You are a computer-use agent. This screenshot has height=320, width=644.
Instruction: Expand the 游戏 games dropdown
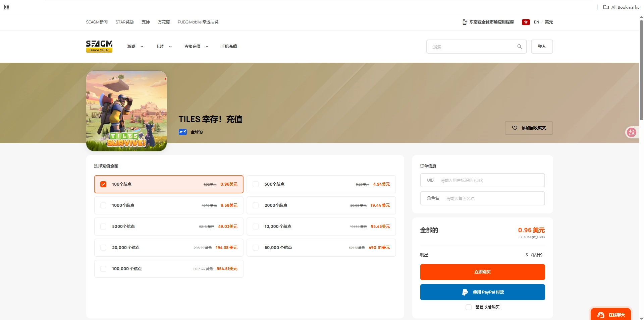pyautogui.click(x=135, y=47)
